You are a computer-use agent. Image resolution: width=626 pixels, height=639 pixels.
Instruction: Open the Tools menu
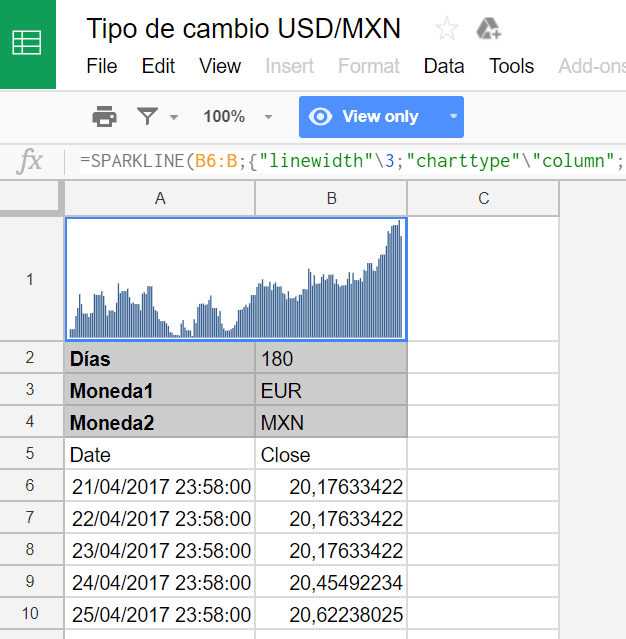pos(511,66)
